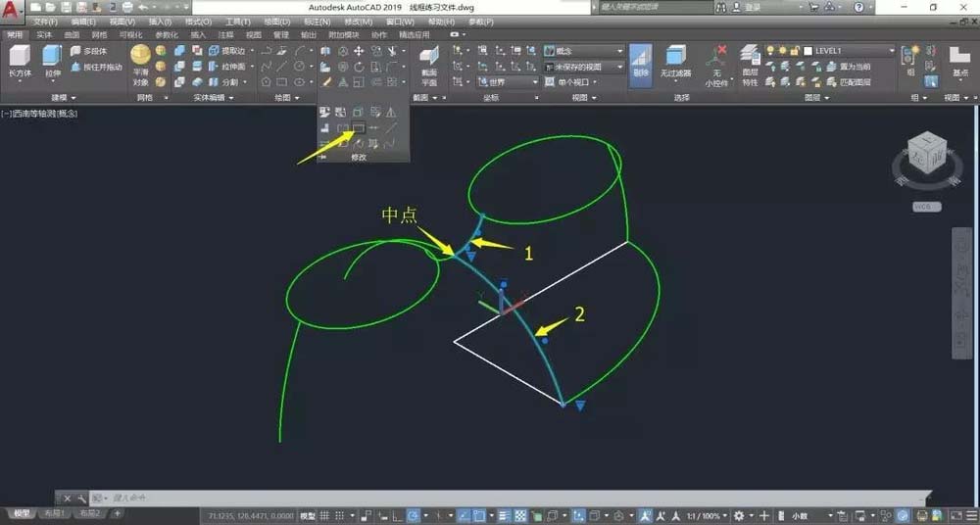
Task: Select the Base Point (基点) tool
Action: (960, 63)
